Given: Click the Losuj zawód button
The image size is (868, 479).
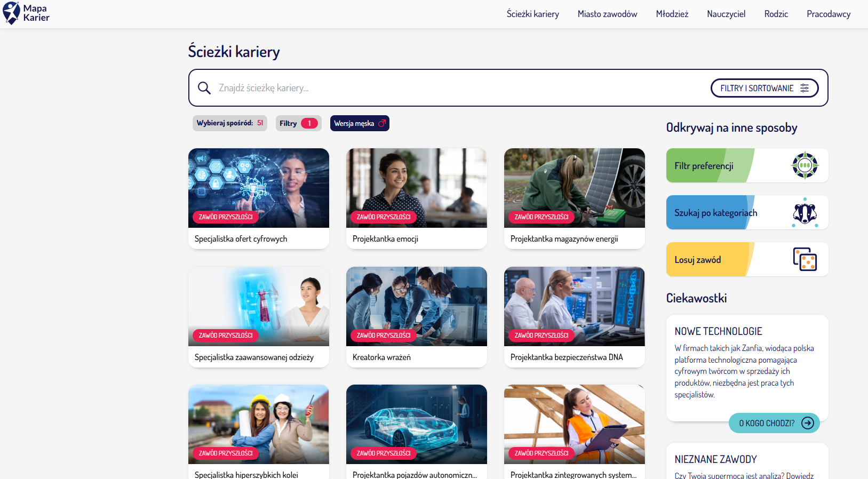Looking at the screenshot, I should (710, 260).
